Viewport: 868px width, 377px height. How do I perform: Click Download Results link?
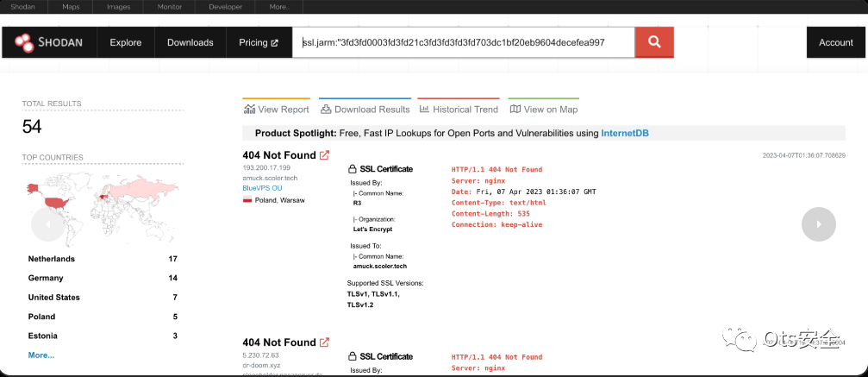[365, 110]
